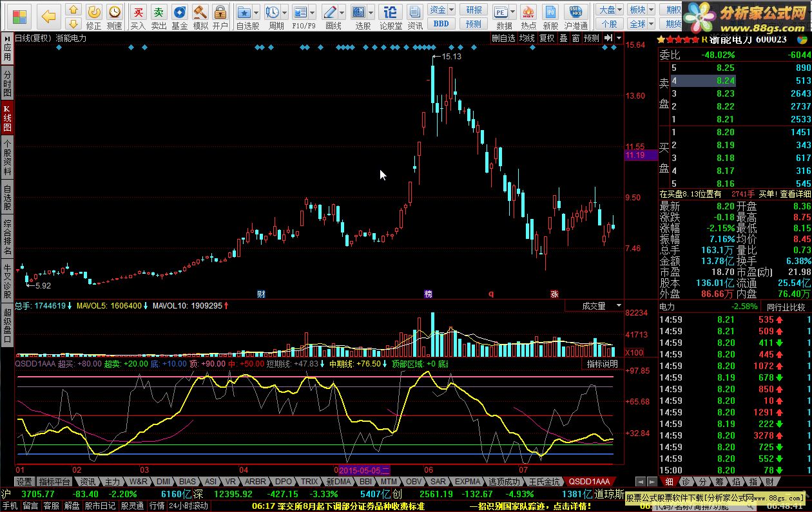
Task: Click the F10/F9 info icon
Action: click(x=300, y=12)
